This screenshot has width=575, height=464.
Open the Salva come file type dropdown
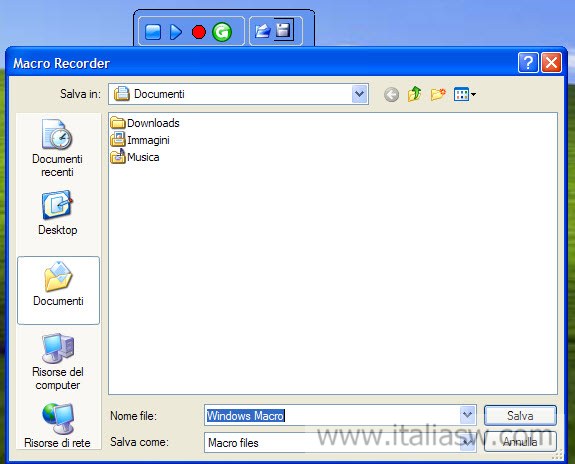(x=468, y=442)
